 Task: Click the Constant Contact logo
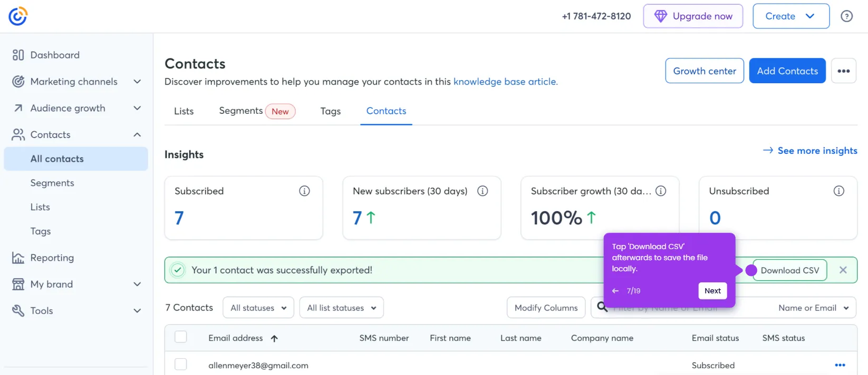[x=18, y=16]
